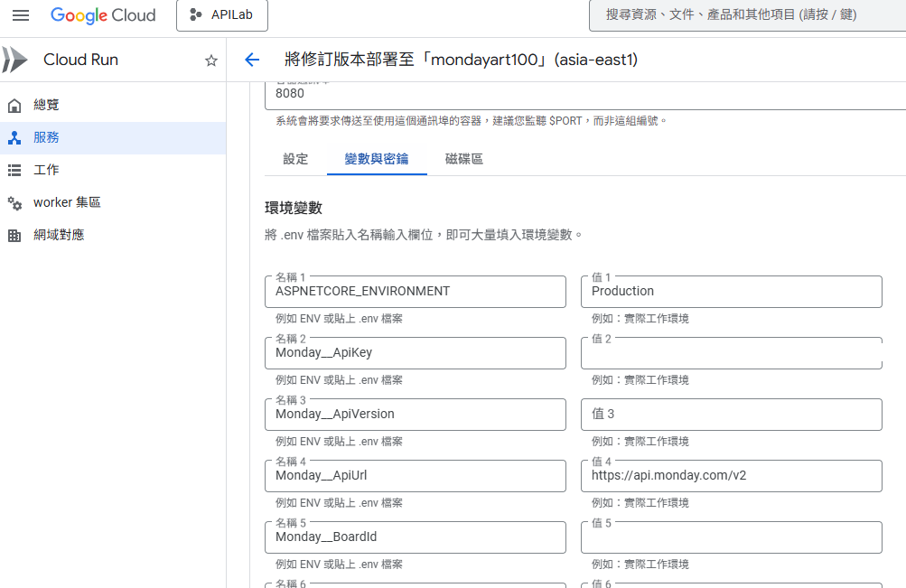Focus the resource search bar
The height and width of the screenshot is (588, 906).
pos(748,15)
